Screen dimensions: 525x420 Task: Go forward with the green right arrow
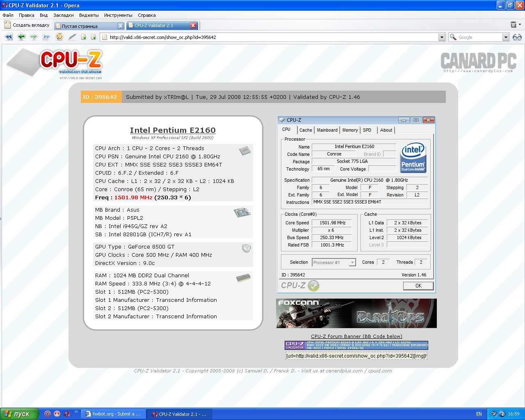coord(34,37)
